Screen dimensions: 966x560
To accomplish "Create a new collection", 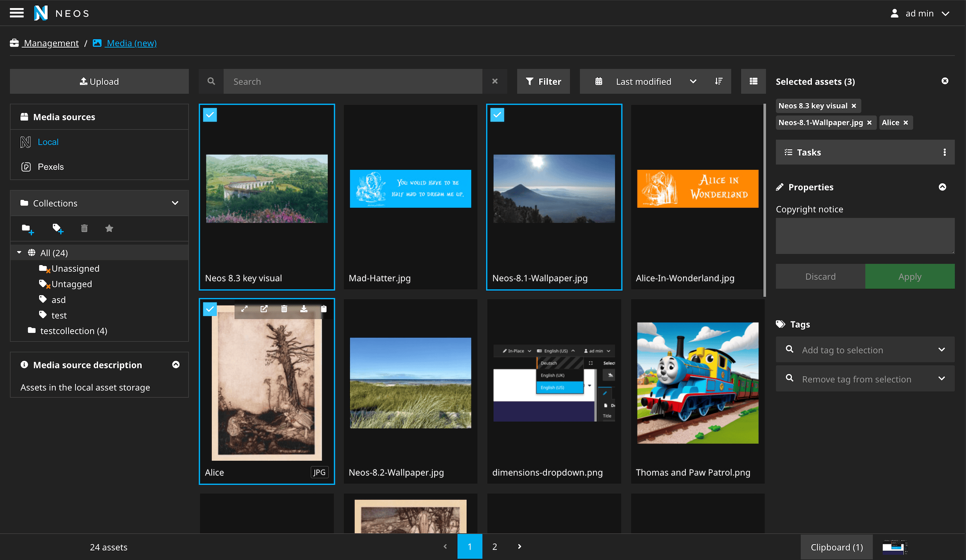I will [x=27, y=229].
